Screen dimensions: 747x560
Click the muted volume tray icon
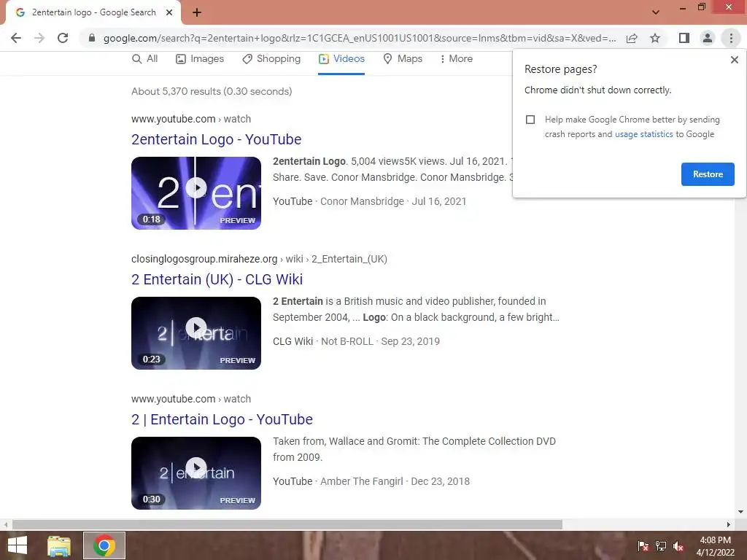(x=678, y=546)
